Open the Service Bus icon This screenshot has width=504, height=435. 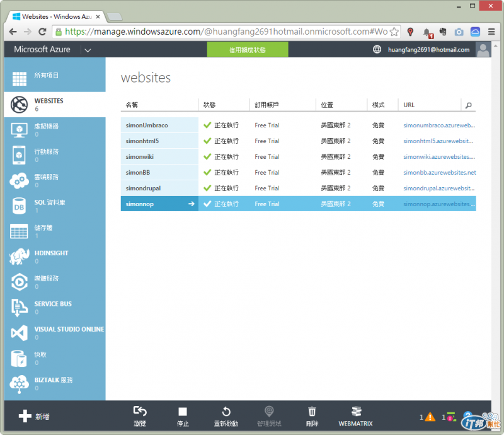[20, 307]
